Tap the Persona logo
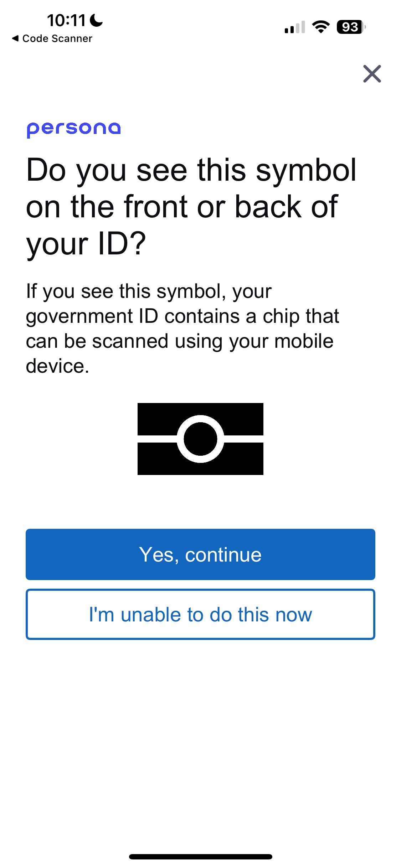Viewport: 401px width, 868px height. click(x=74, y=129)
